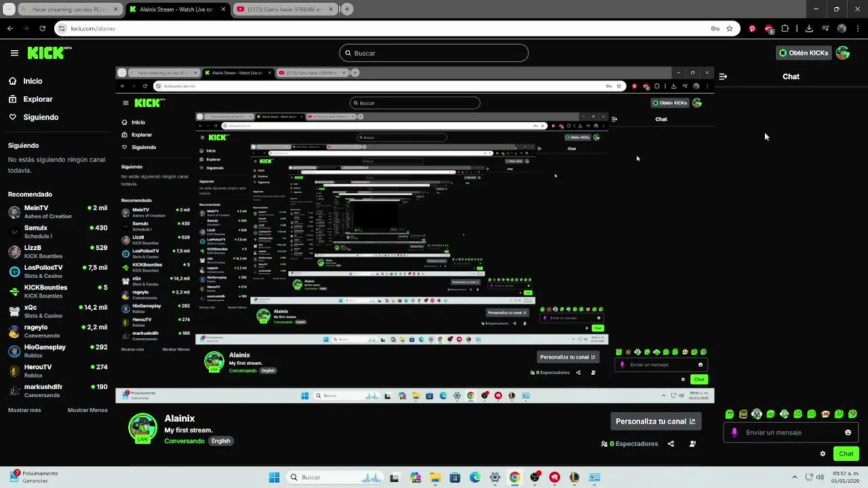Open Chrome downloads
This screenshot has width=868, height=488.
(809, 28)
